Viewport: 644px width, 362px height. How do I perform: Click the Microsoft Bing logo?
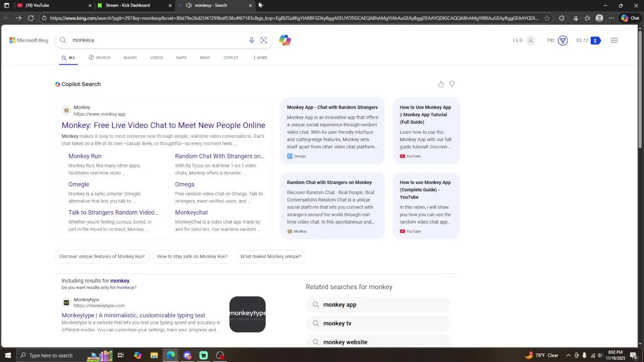[x=29, y=40]
